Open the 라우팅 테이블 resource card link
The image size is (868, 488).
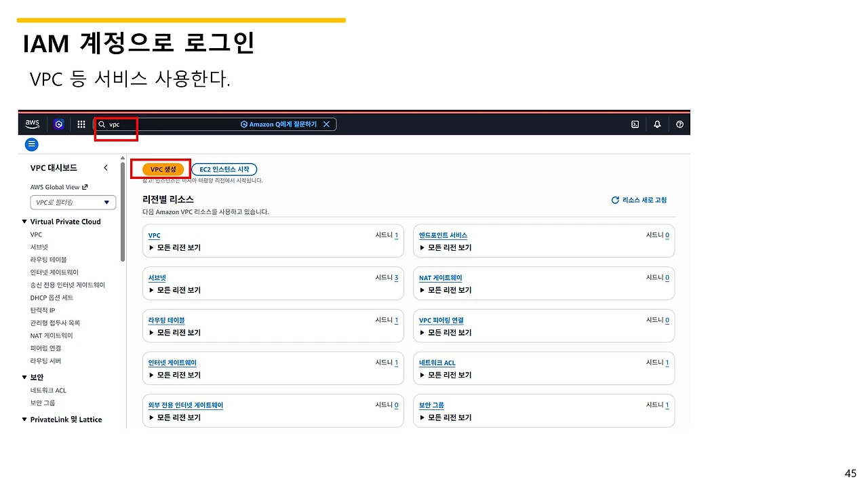166,320
